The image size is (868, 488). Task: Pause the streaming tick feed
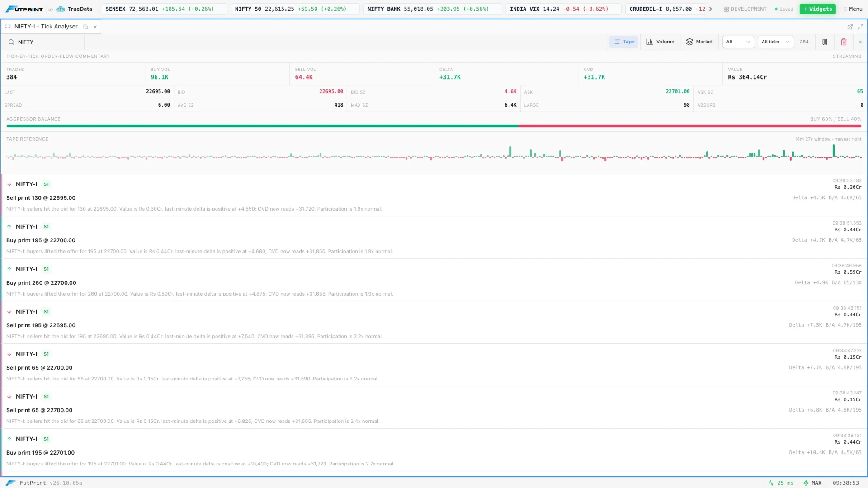[x=825, y=42]
